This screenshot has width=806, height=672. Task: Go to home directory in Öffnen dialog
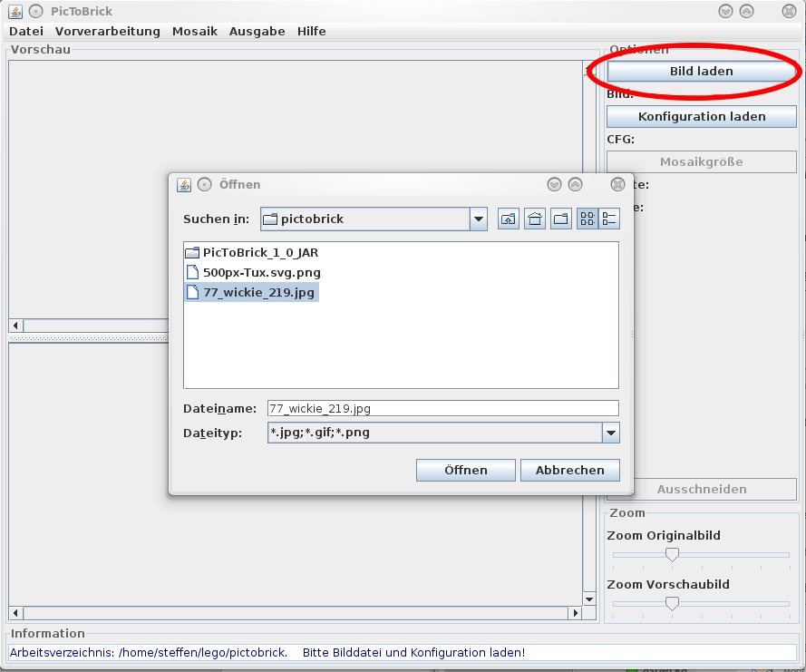coord(535,219)
